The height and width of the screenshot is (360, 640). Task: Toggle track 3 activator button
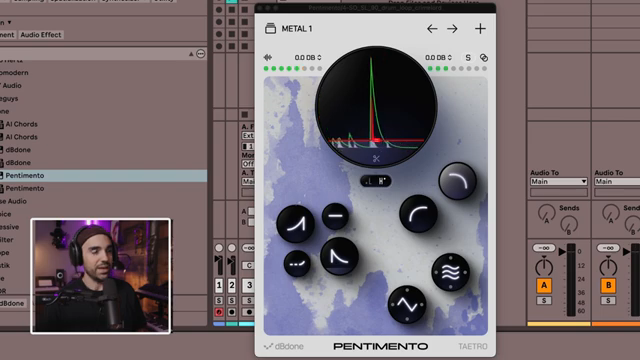248,285
